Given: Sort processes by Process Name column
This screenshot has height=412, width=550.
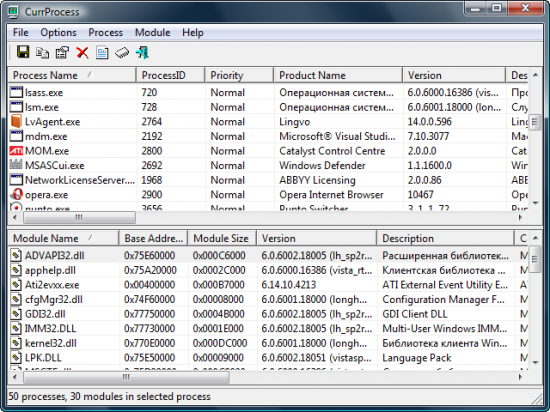Looking at the screenshot, I should pyautogui.click(x=72, y=75).
